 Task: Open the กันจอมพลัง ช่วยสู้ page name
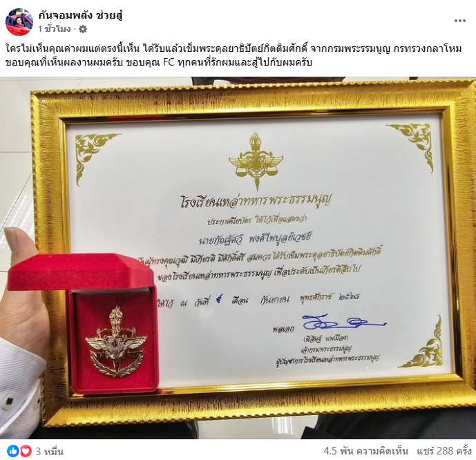pos(80,15)
